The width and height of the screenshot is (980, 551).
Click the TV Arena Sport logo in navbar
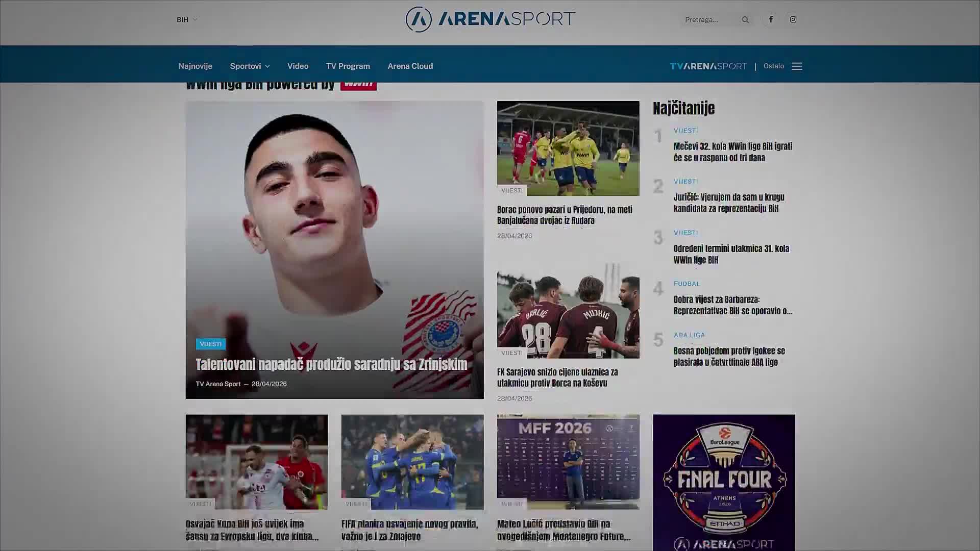pyautogui.click(x=708, y=66)
